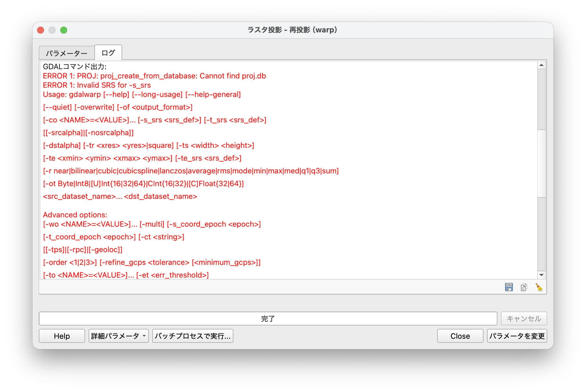Viewport: 586px width, 392px height.
Task: Click the '[-t_coord_epoch <epoch>]' line
Action: pos(113,237)
